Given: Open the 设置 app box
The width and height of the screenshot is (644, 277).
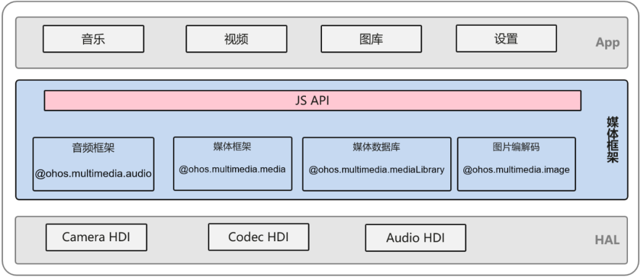Looking at the screenshot, I should 506,38.
